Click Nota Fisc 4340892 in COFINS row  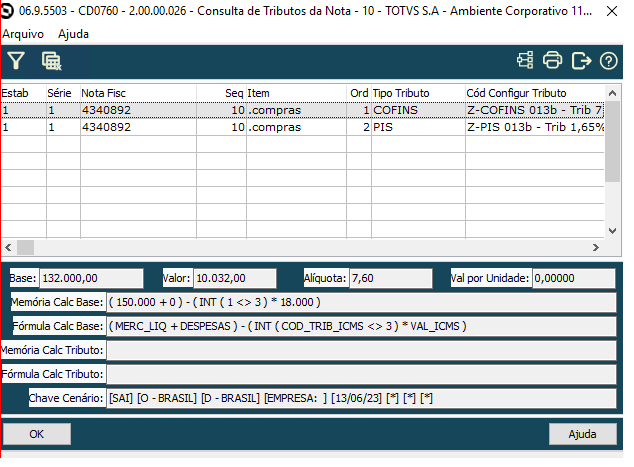pos(138,110)
